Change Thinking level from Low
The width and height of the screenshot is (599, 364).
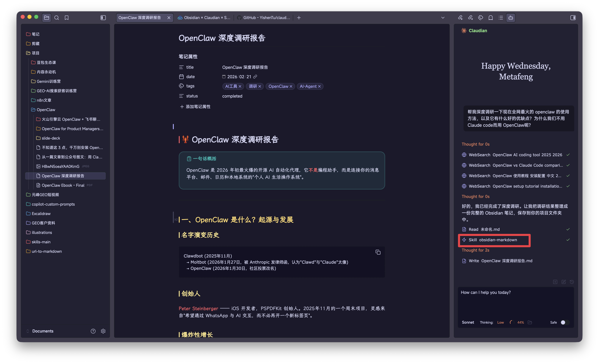[500, 322]
